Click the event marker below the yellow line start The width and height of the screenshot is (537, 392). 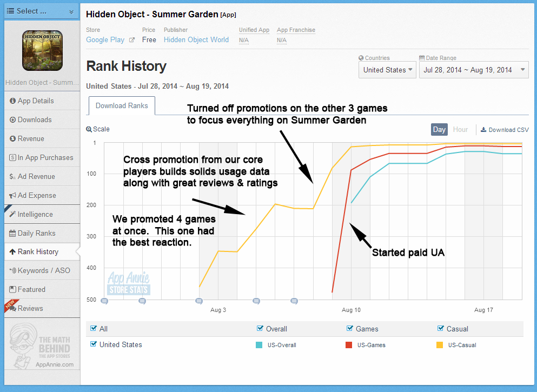coord(199,301)
